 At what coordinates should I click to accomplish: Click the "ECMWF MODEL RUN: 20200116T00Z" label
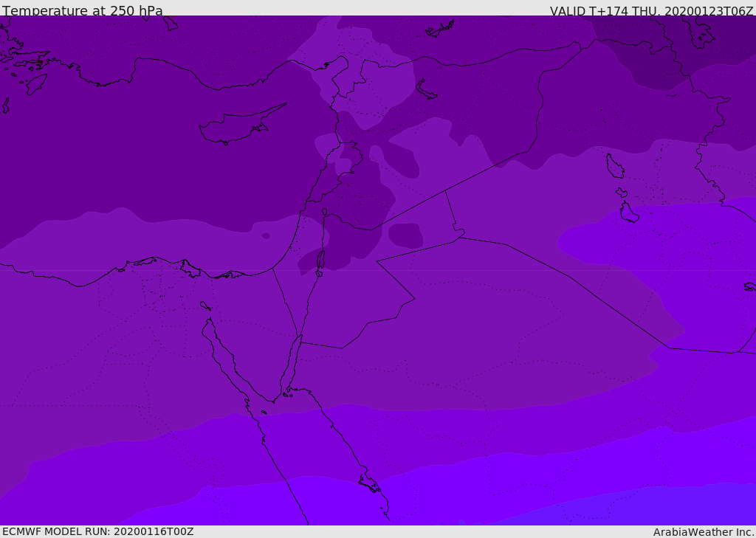pyautogui.click(x=98, y=531)
